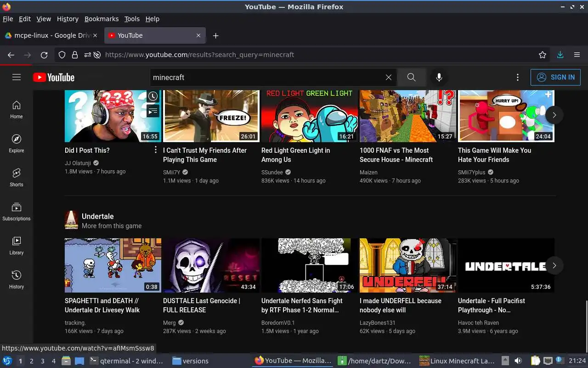Open History in the sidebar
Image resolution: width=588 pixels, height=368 pixels.
[17, 280]
